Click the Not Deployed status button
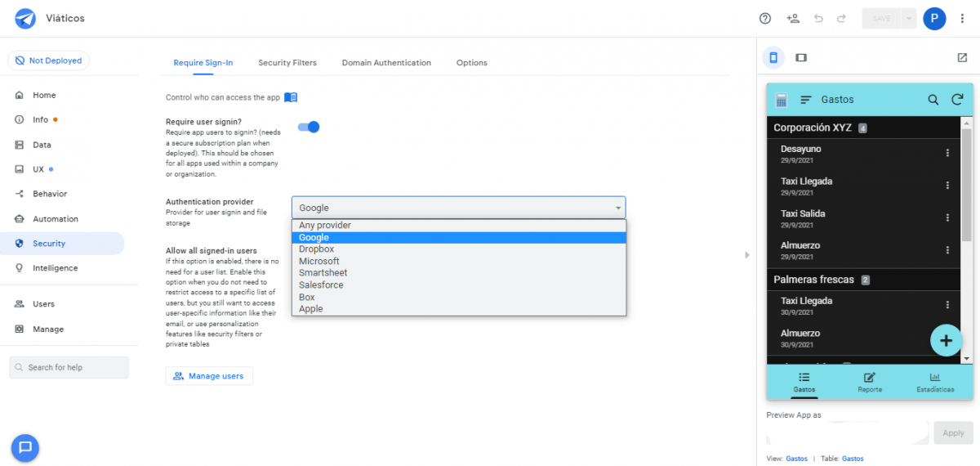The image size is (980, 466). [48, 60]
